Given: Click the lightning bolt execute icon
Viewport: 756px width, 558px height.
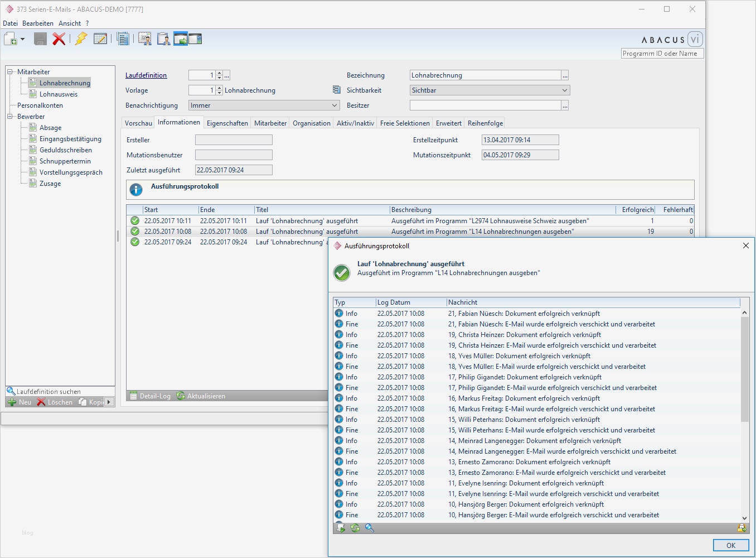Looking at the screenshot, I should click(81, 39).
